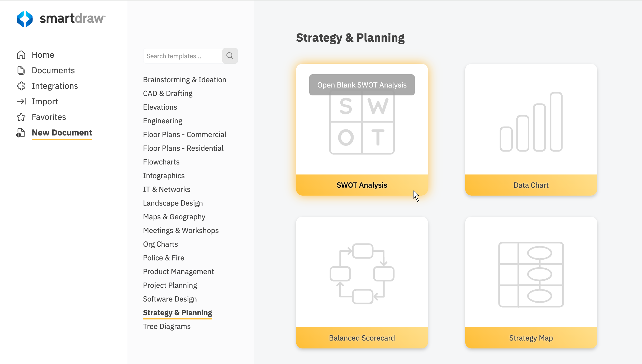The width and height of the screenshot is (642, 364).
Task: Open Favorites using the star icon
Action: [x=21, y=117]
